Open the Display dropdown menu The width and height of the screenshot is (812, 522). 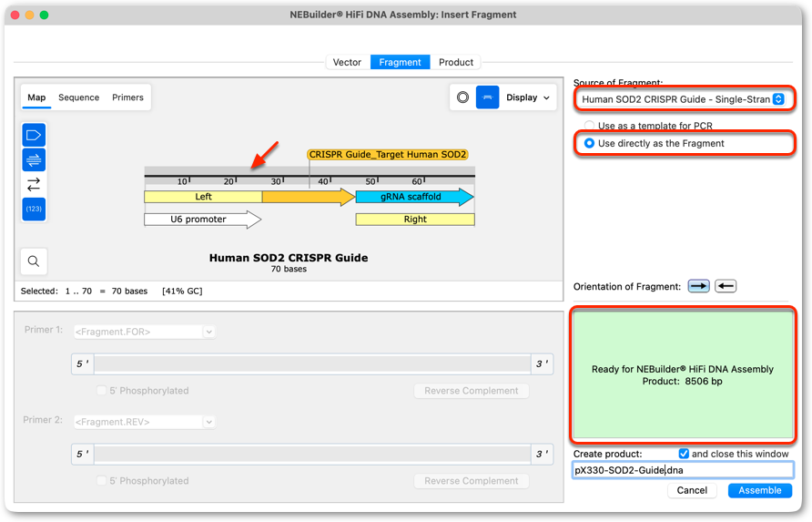click(x=528, y=97)
